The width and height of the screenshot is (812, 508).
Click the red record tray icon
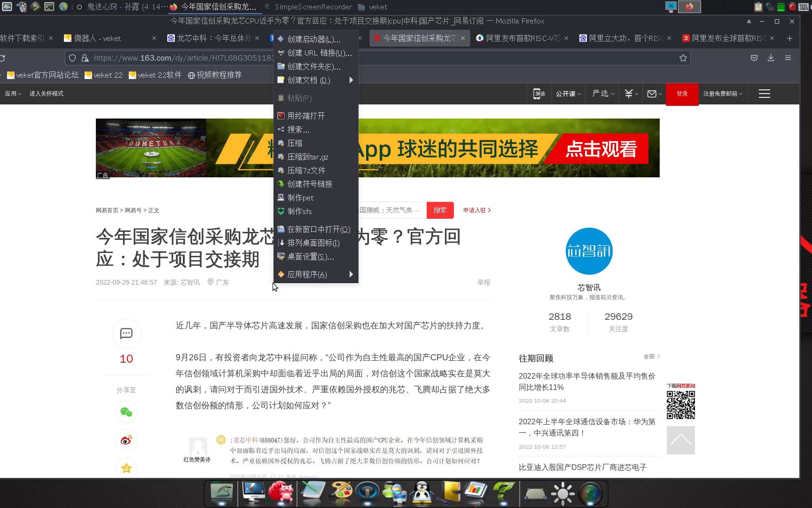pyautogui.click(x=792, y=7)
